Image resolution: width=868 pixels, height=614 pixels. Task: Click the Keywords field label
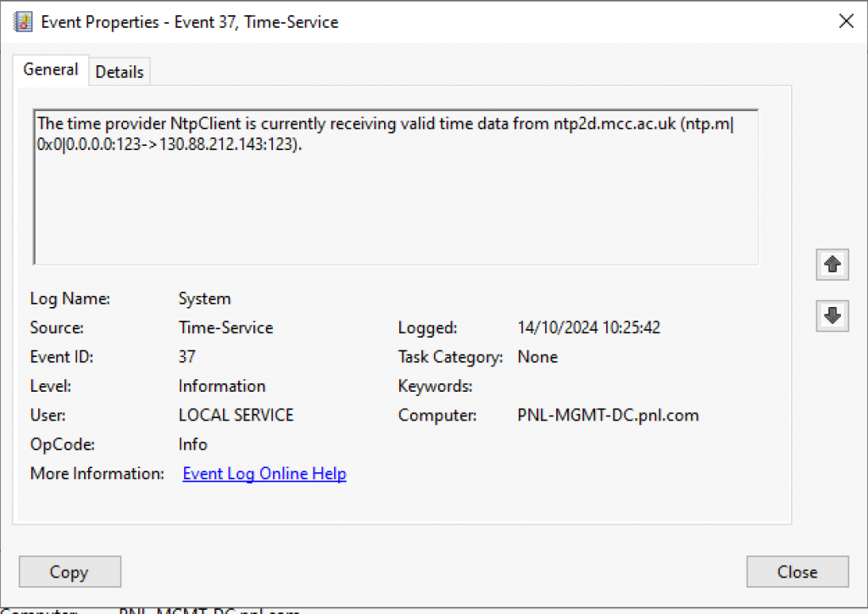(435, 386)
